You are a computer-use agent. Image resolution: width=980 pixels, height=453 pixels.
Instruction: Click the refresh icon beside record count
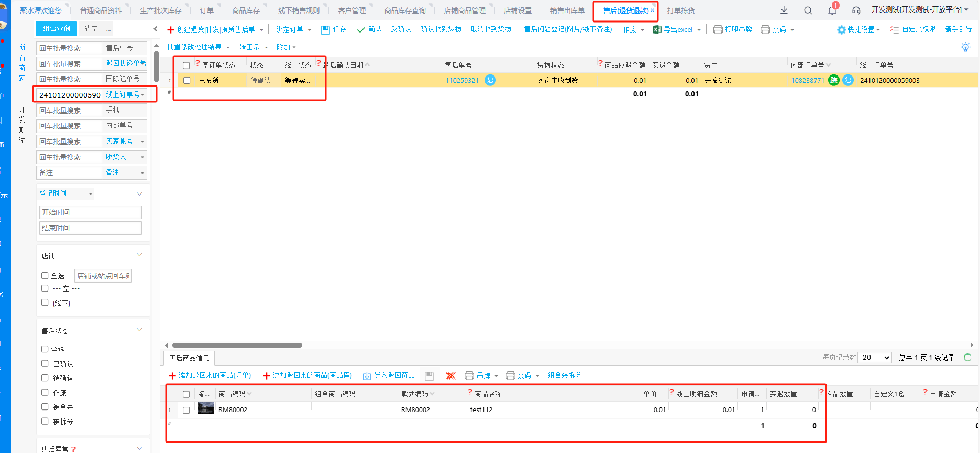pos(967,358)
